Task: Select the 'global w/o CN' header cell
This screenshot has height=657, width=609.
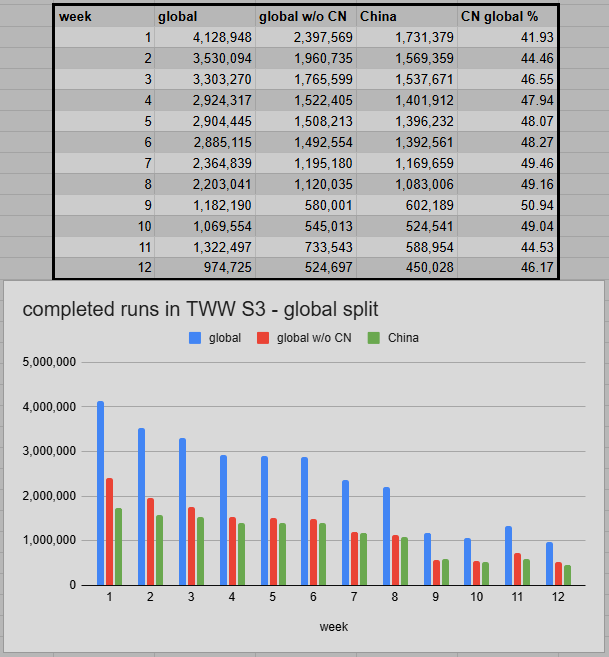Action: pos(305,16)
